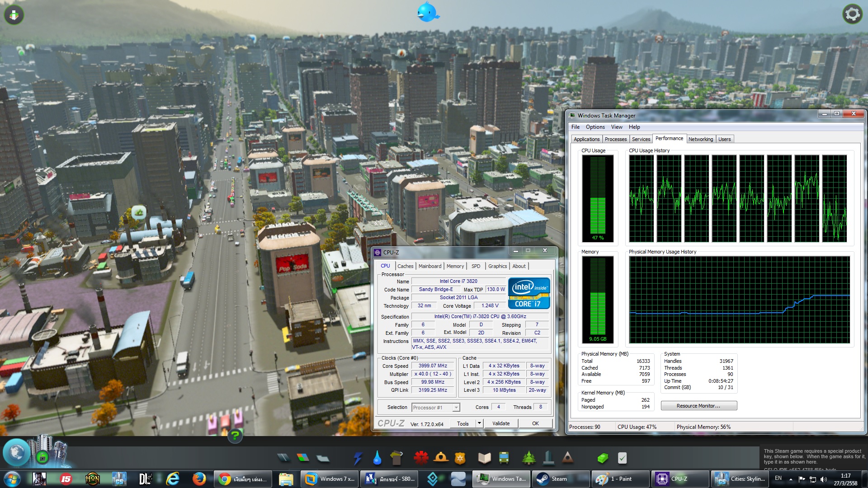Viewport: 868px width, 488px height.
Task: Open game options gear icon
Action: click(852, 14)
